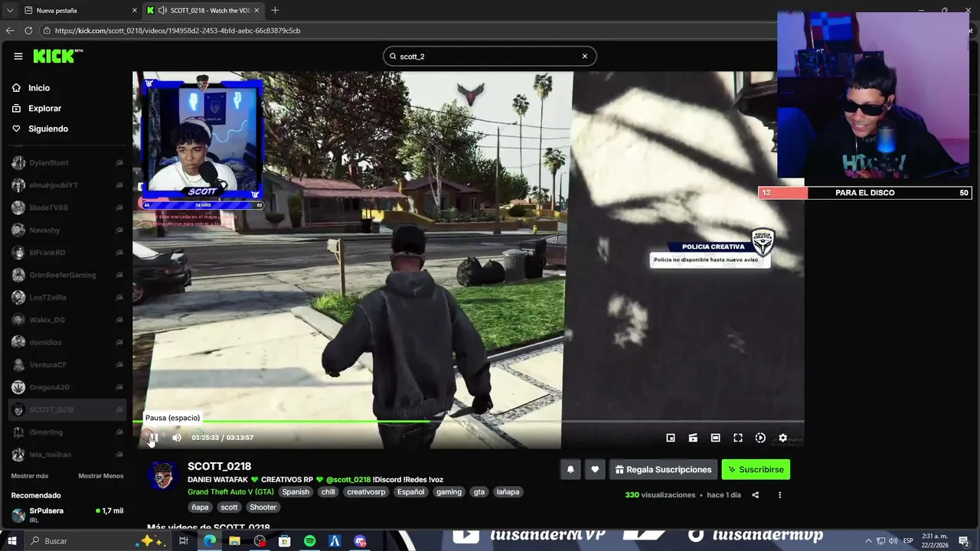The height and width of the screenshot is (551, 980).
Task: Open BladeTV88 channel in sidebar
Action: [67, 207]
